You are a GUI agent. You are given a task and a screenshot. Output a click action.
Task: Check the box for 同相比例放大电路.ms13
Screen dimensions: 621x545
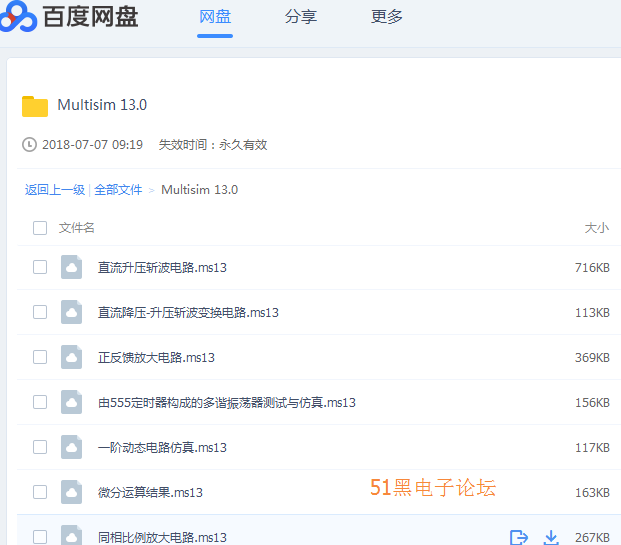click(x=40, y=537)
